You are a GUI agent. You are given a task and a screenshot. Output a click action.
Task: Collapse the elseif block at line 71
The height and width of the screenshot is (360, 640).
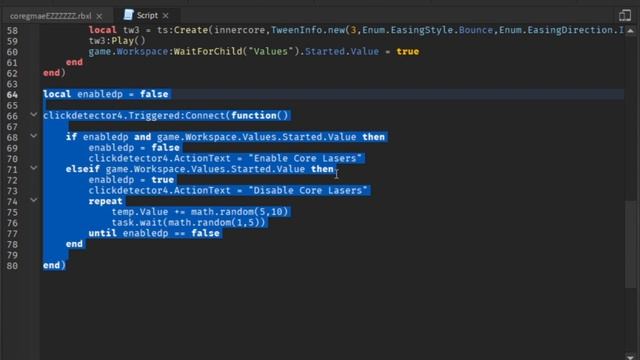pos(34,168)
